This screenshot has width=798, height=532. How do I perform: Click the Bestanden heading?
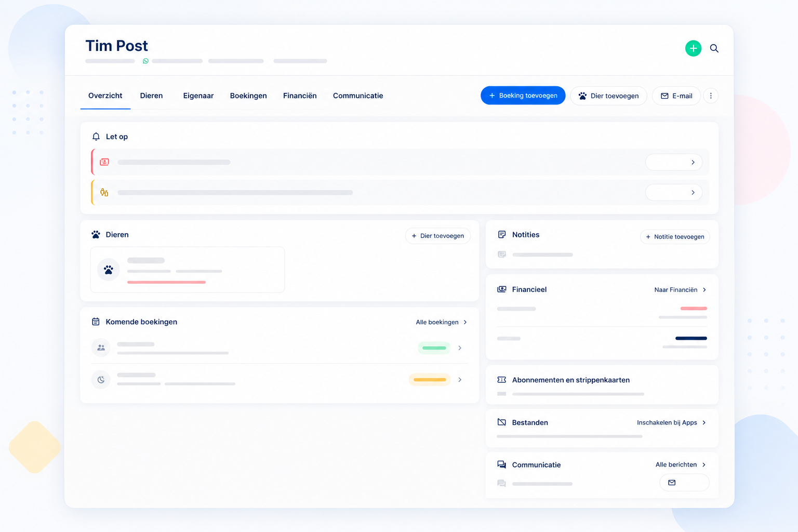point(530,423)
